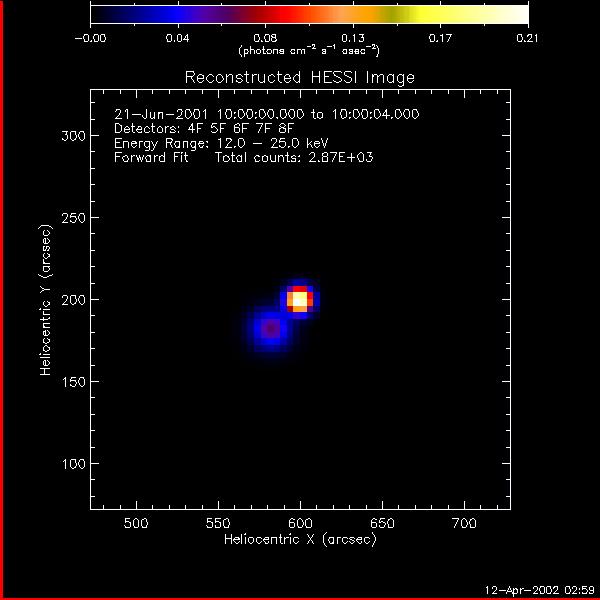Click the Y-axis tick label '300'
The image size is (600, 600).
pyautogui.click(x=73, y=136)
